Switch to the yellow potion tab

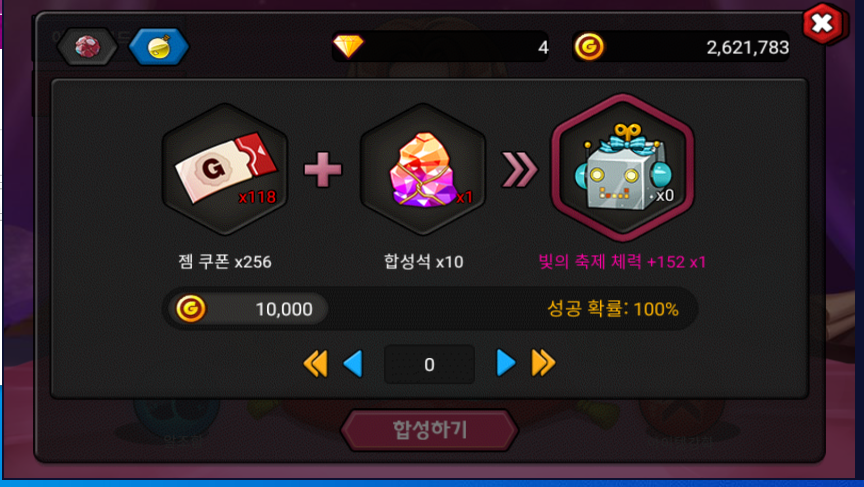159,47
